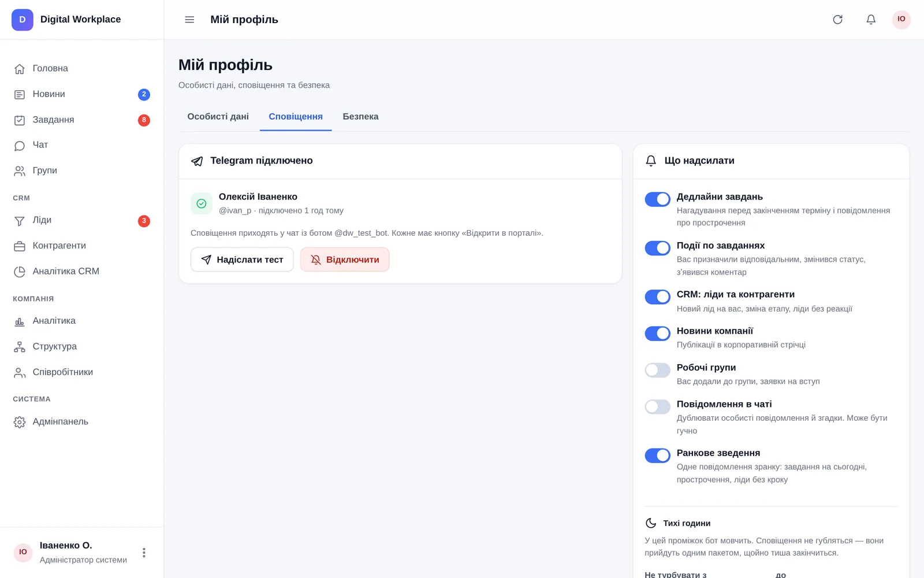Viewport: 924px width, 578px height.
Task: Click the Тихі години heading
Action: [x=687, y=523]
